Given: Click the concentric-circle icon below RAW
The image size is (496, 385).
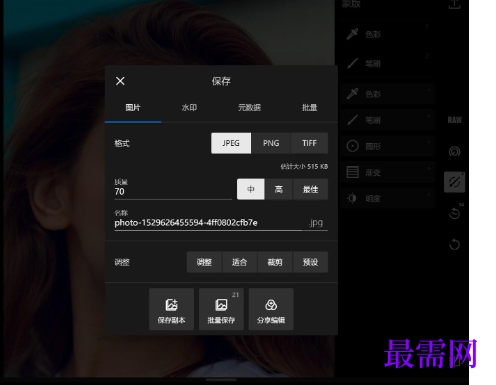Looking at the screenshot, I should coord(455,152).
